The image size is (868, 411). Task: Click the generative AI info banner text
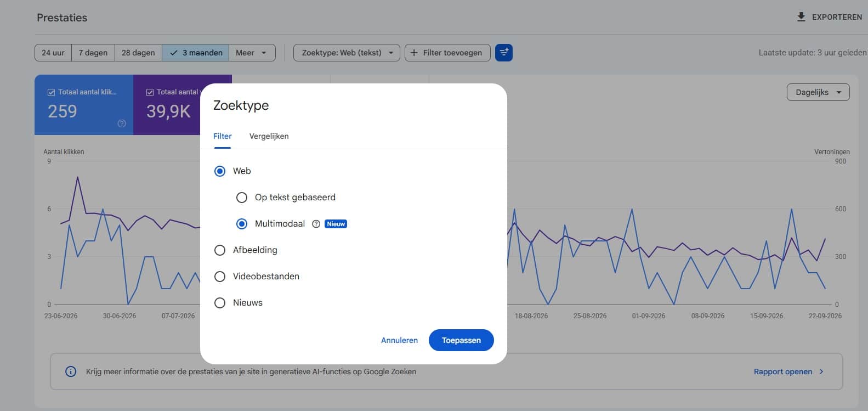tap(251, 371)
